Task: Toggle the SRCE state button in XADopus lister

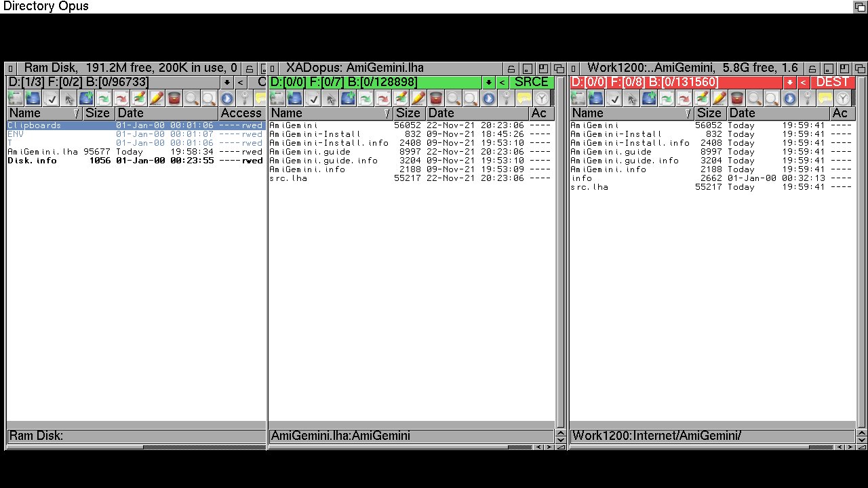Action: 532,82
